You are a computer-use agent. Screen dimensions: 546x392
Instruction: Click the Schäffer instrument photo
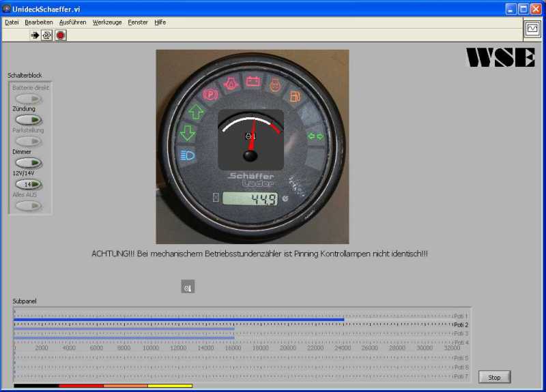(x=253, y=147)
